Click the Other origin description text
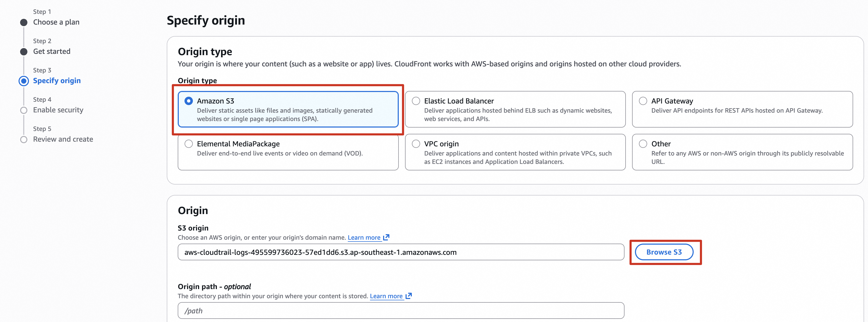 point(747,158)
